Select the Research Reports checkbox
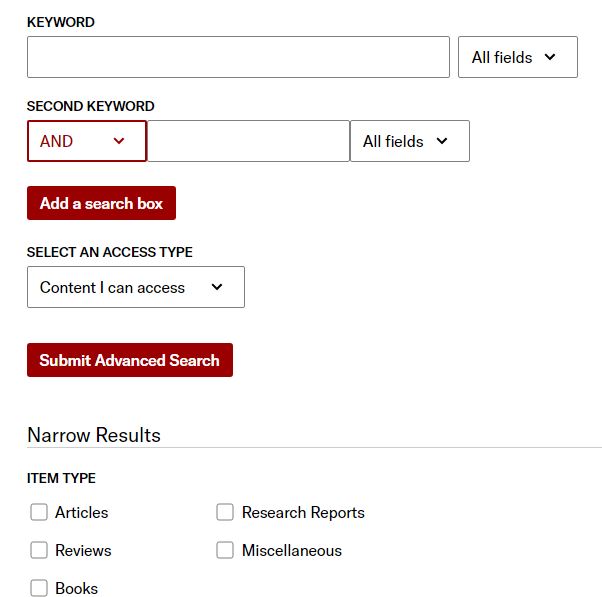The width and height of the screenshot is (602, 597). pyautogui.click(x=225, y=512)
